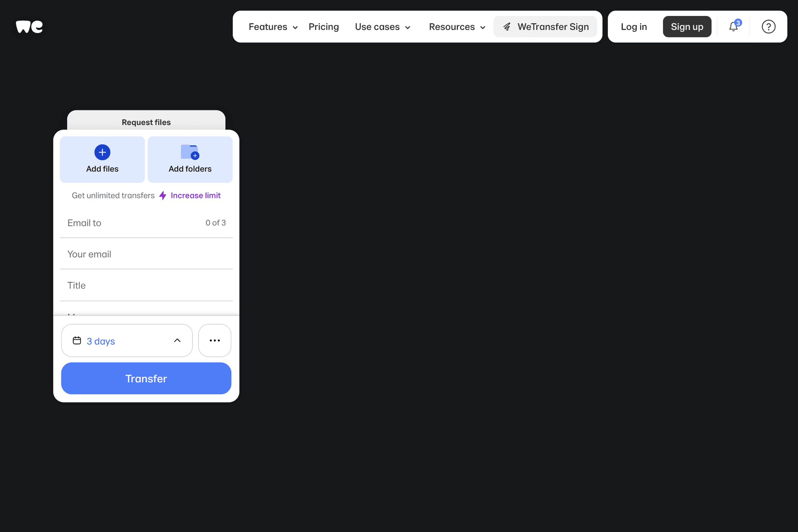Click the Sign up button
Image resolution: width=798 pixels, height=532 pixels.
(x=687, y=27)
